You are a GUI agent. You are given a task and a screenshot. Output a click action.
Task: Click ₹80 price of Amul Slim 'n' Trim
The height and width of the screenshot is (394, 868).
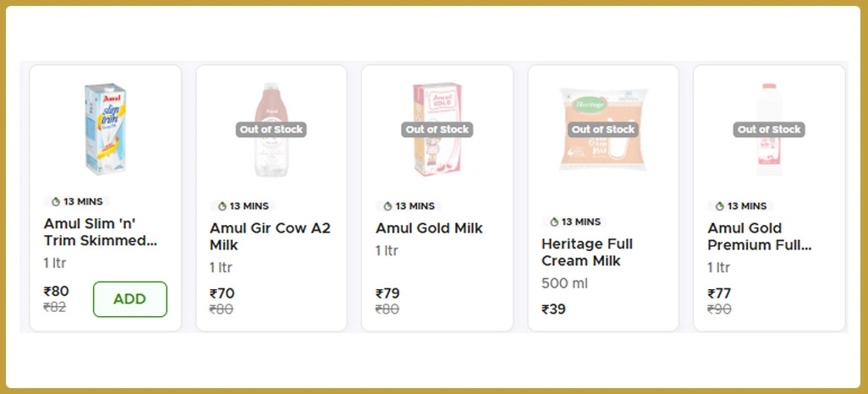(56, 292)
